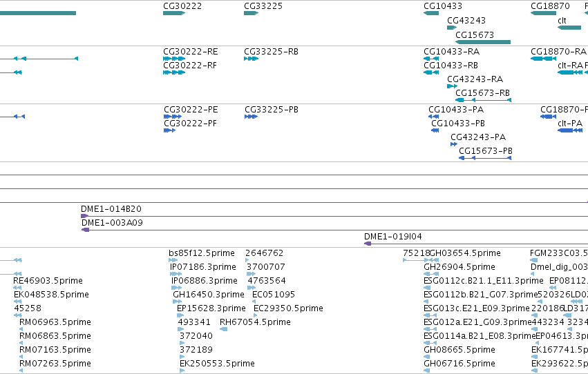Click feature 4763564
588x374 pixels.
point(267,281)
